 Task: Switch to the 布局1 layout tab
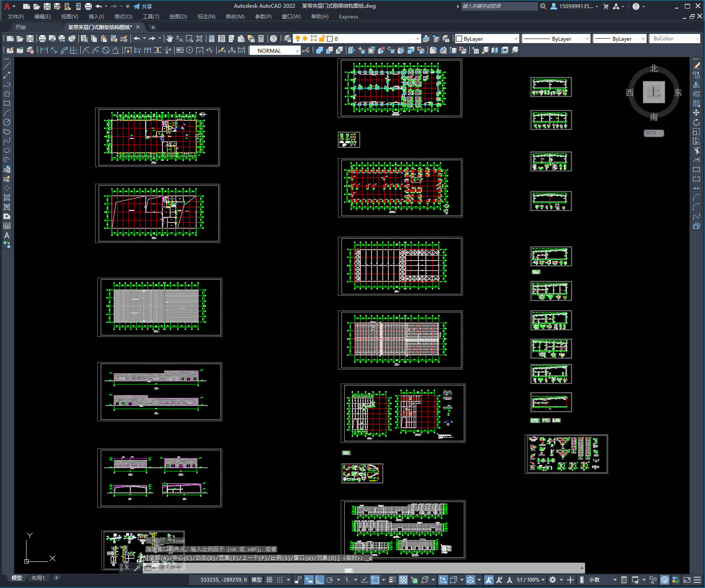(x=38, y=578)
